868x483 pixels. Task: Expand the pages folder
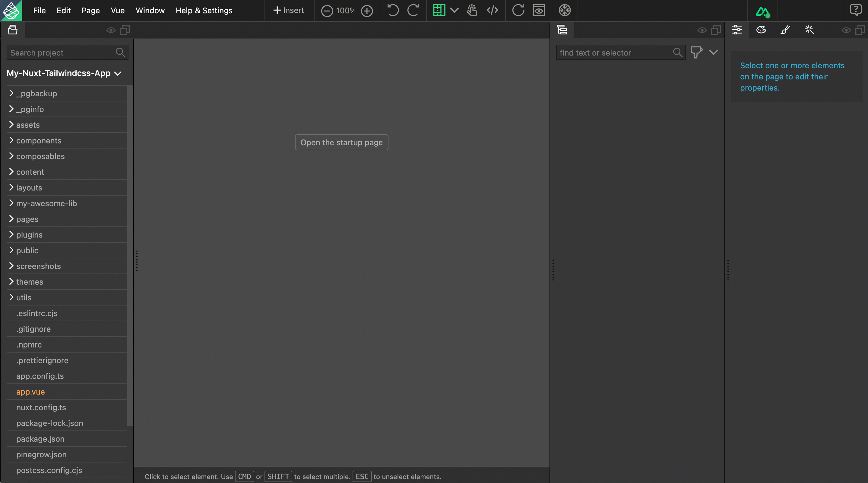coord(11,219)
